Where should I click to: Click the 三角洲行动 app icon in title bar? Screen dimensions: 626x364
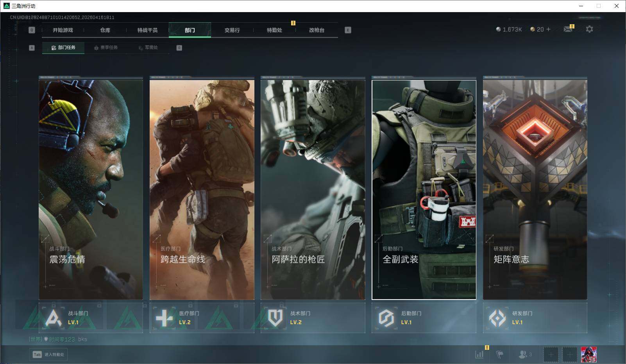pyautogui.click(x=6, y=6)
